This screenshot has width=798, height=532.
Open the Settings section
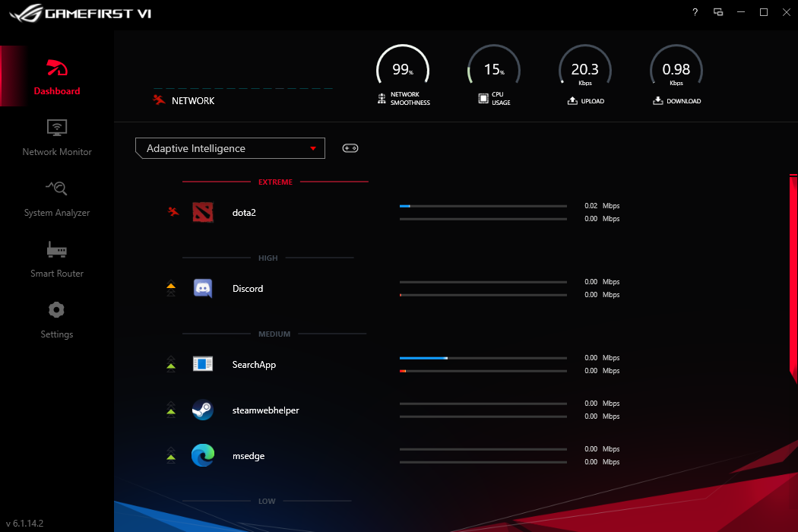click(56, 320)
